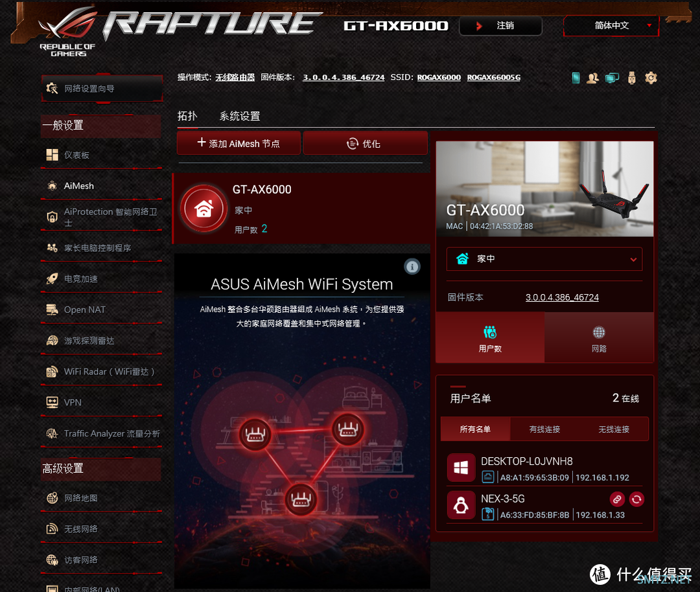The height and width of the screenshot is (592, 700).
Task: Filter by 无线连接 wireless clients
Action: click(614, 429)
